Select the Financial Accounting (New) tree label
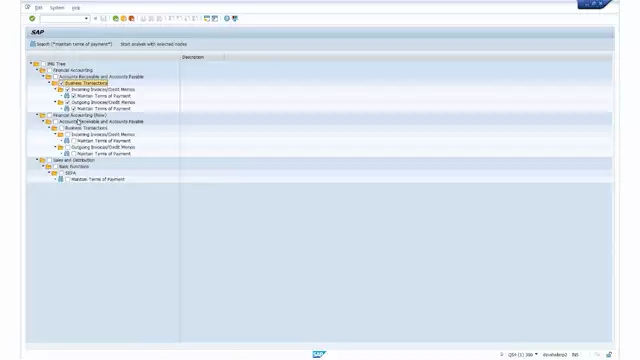This screenshot has height=360, width=640. tap(80, 115)
